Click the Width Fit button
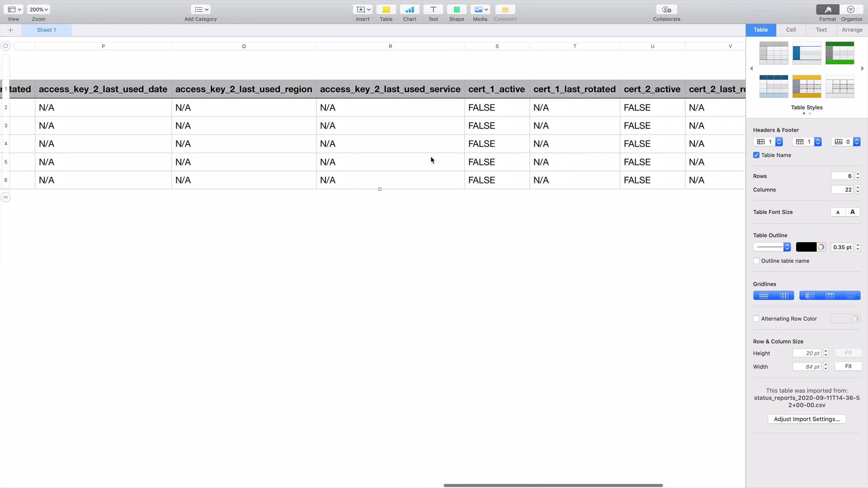The height and width of the screenshot is (488, 868). (848, 366)
